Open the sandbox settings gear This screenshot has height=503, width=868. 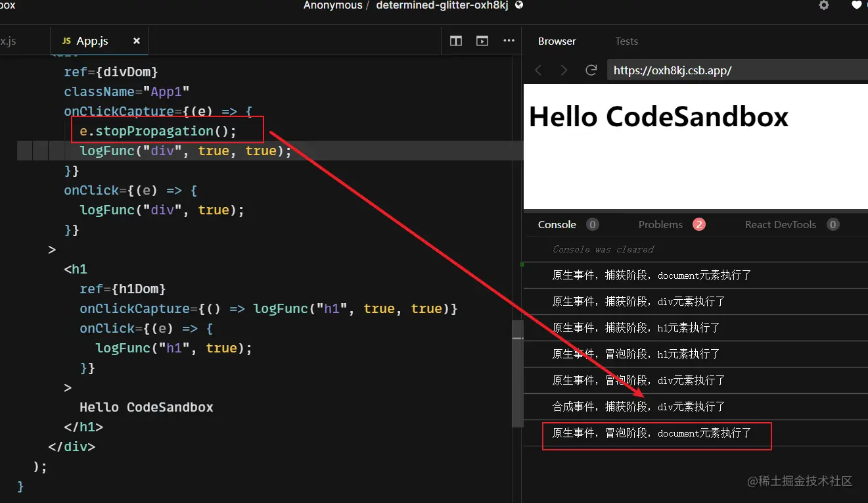point(823,5)
